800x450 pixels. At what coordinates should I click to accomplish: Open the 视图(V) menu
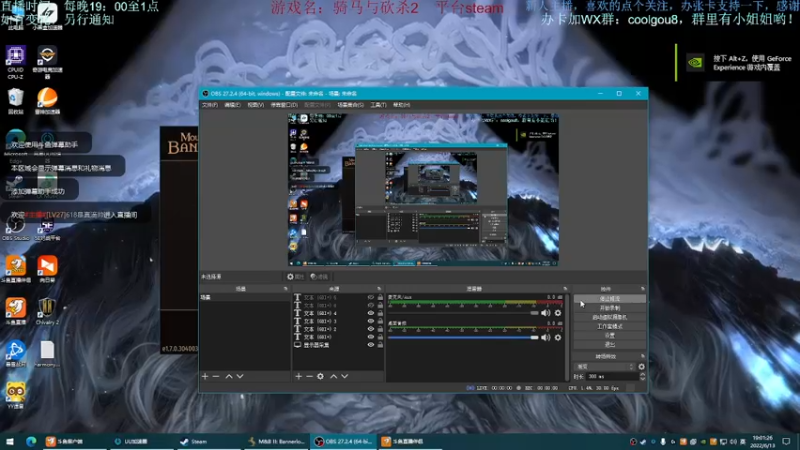coord(256,105)
